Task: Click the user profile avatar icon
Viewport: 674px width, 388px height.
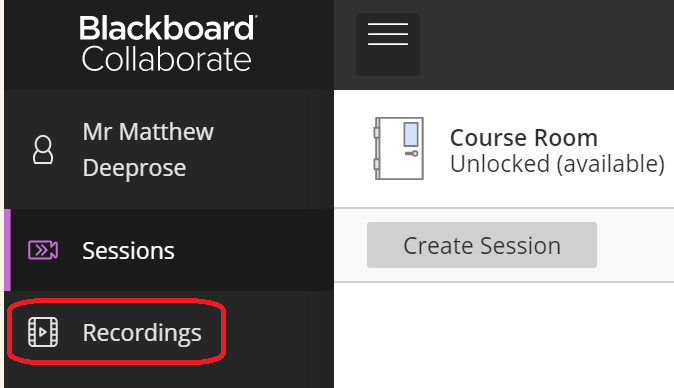Action: 43,150
